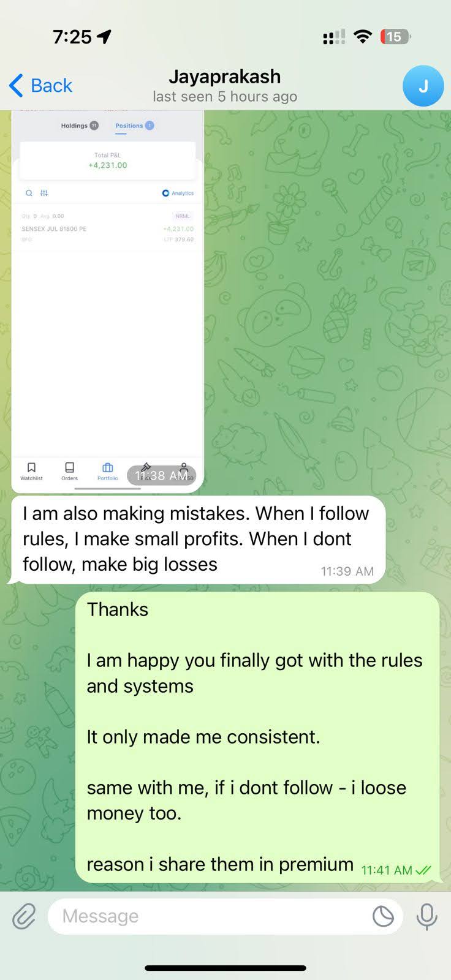Tap the microphone voice message icon
Image resolution: width=451 pixels, height=980 pixels.
(x=426, y=916)
